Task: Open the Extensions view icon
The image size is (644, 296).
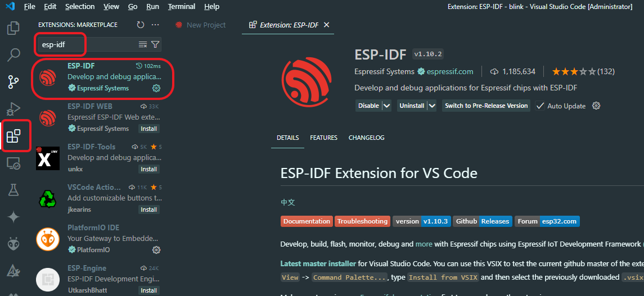Action: click(x=13, y=136)
